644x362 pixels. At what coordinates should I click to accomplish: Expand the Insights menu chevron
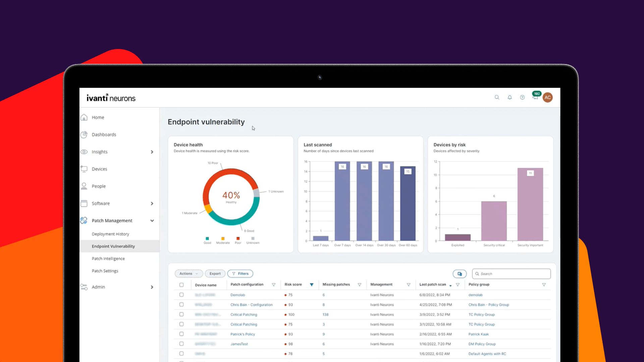pyautogui.click(x=152, y=152)
